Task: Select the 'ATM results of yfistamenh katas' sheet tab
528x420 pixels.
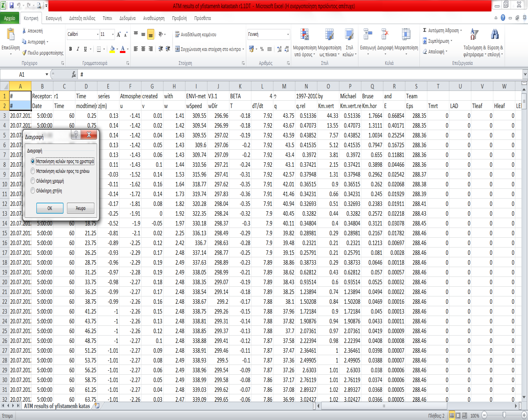Action: 57,406
